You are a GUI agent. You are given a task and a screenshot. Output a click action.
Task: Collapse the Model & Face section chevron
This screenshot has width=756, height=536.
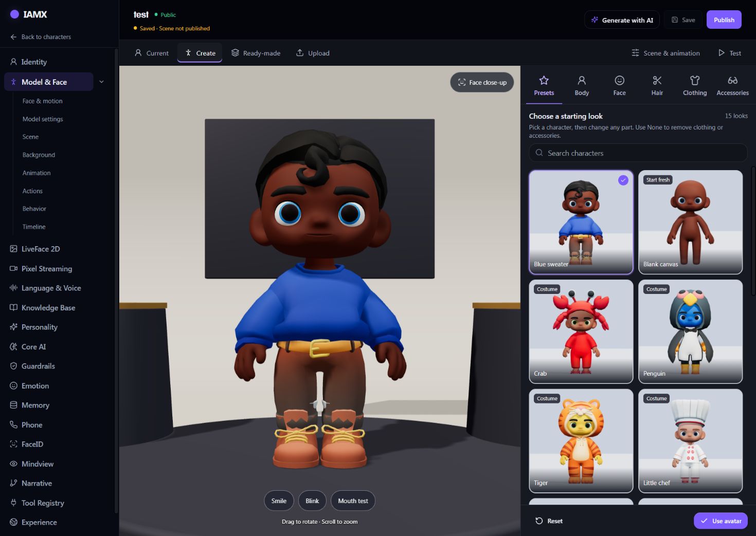[x=102, y=82]
